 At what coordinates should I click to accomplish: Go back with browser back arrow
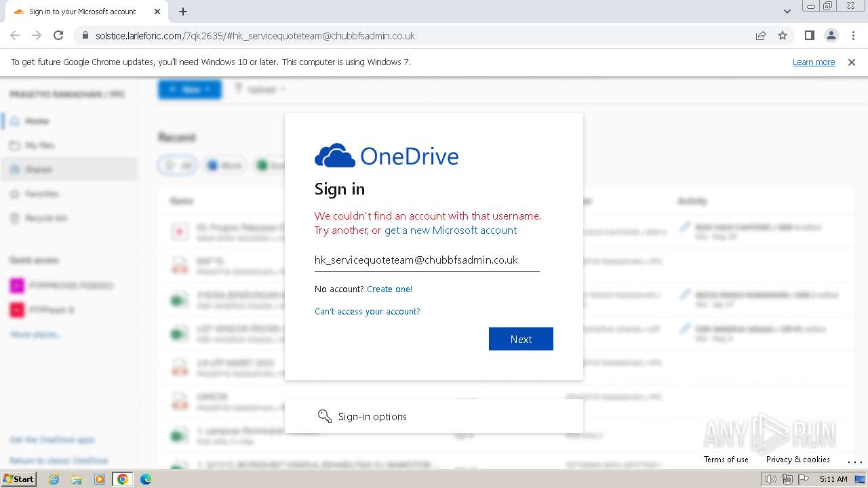15,35
